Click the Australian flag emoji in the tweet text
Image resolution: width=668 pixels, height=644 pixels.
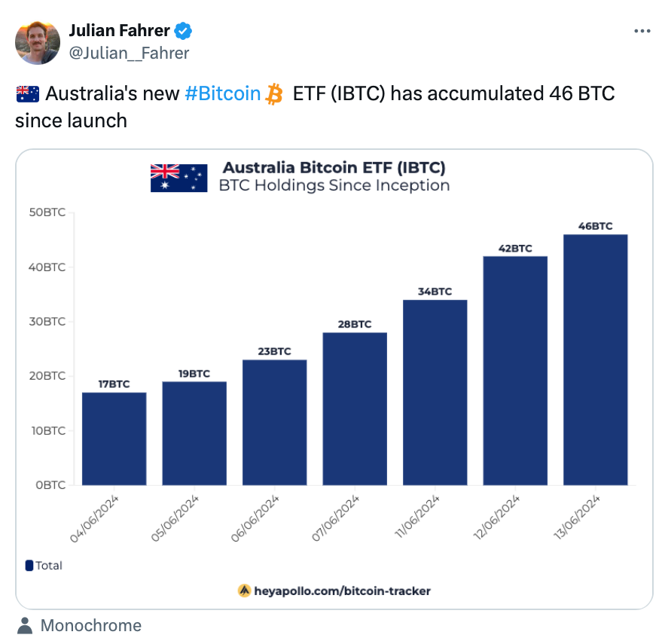pos(27,93)
